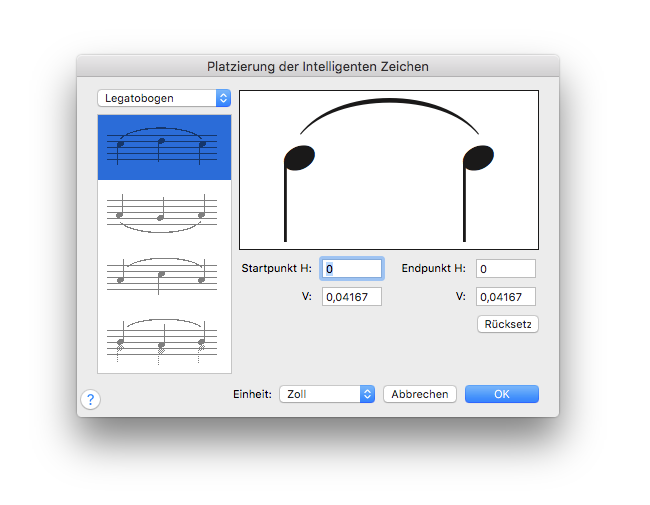Select the slur-over-mixed-stems placement thumbnail
Viewport: 650px width, 505px height.
pyautogui.click(x=164, y=276)
